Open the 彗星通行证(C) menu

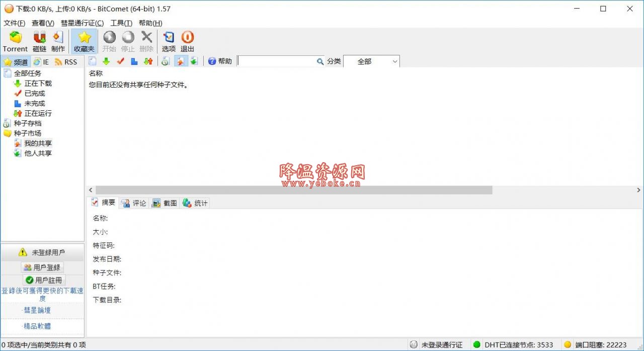[x=82, y=23]
